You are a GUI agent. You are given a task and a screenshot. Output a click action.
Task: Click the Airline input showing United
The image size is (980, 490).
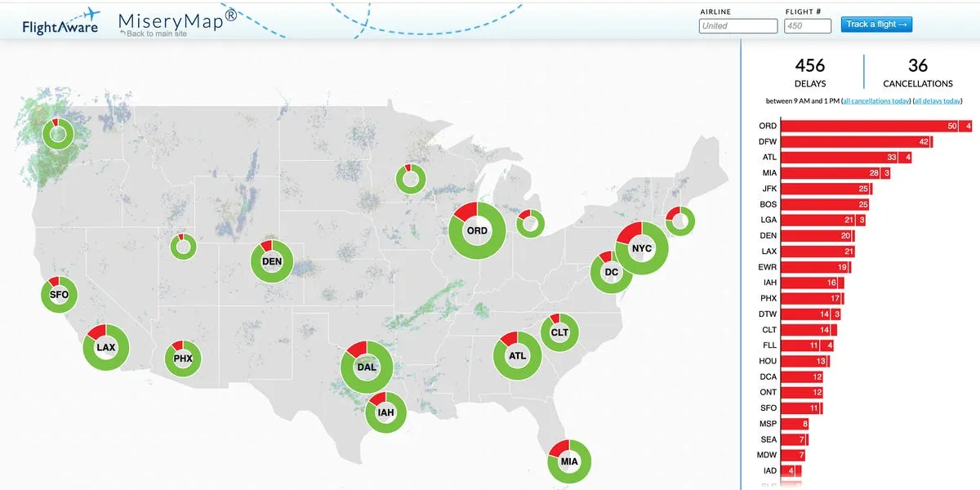737,25
